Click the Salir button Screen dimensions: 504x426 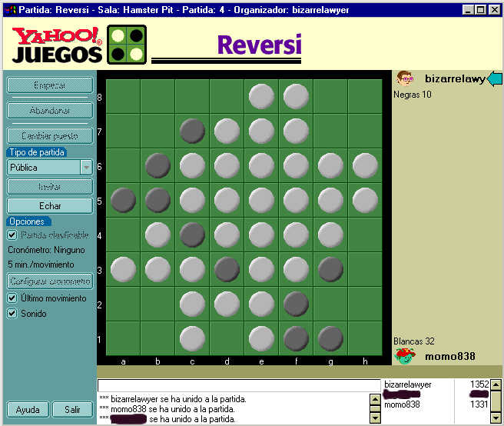[x=72, y=410]
